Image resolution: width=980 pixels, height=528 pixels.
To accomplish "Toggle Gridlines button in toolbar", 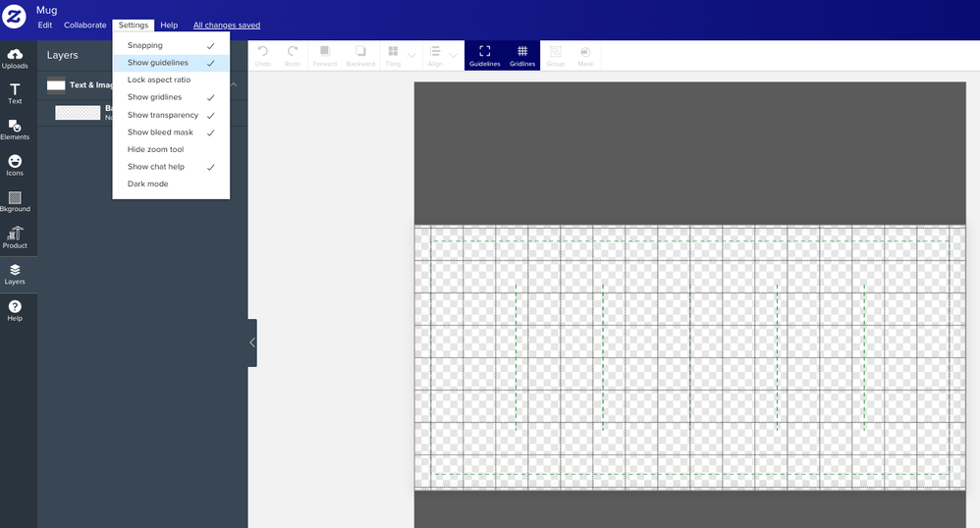I will click(x=522, y=55).
